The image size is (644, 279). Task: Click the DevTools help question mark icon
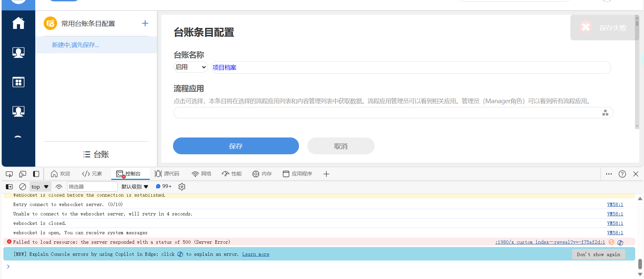pyautogui.click(x=622, y=174)
